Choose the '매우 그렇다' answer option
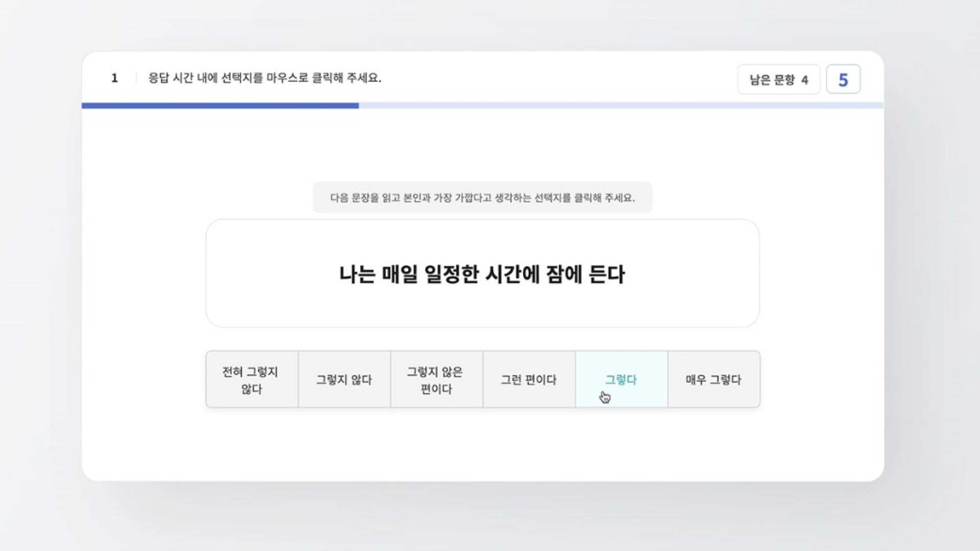The image size is (980, 551). (x=714, y=380)
